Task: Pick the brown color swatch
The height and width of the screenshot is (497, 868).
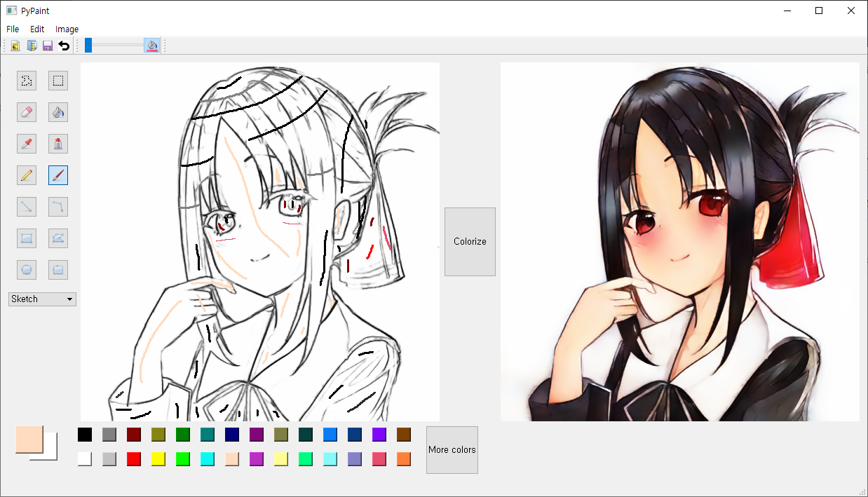Action: [404, 435]
